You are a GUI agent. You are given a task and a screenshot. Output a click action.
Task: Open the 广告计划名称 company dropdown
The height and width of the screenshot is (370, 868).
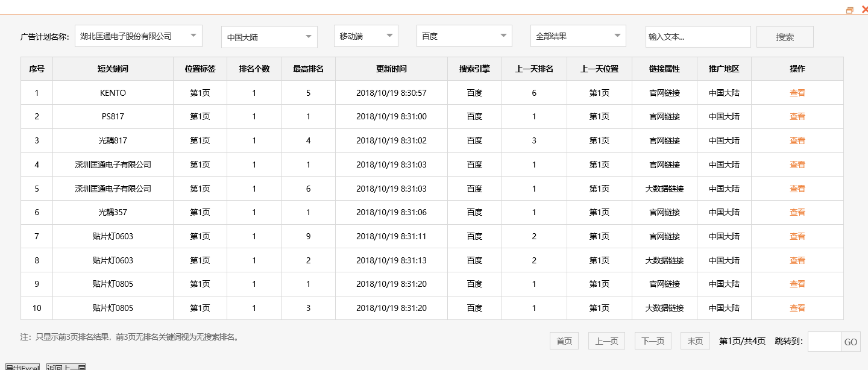pos(138,36)
